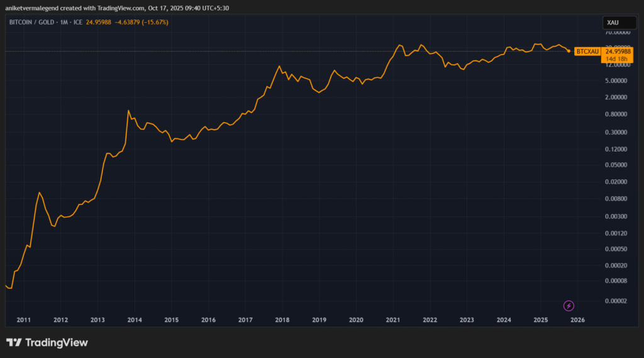
Task: Click the ICE exchange label in legend
Action: pyautogui.click(x=78, y=23)
